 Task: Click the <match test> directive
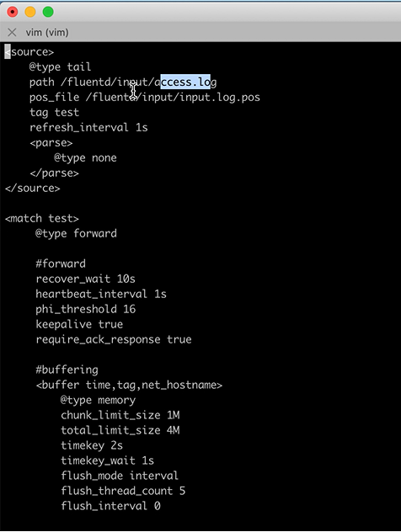tap(42, 218)
